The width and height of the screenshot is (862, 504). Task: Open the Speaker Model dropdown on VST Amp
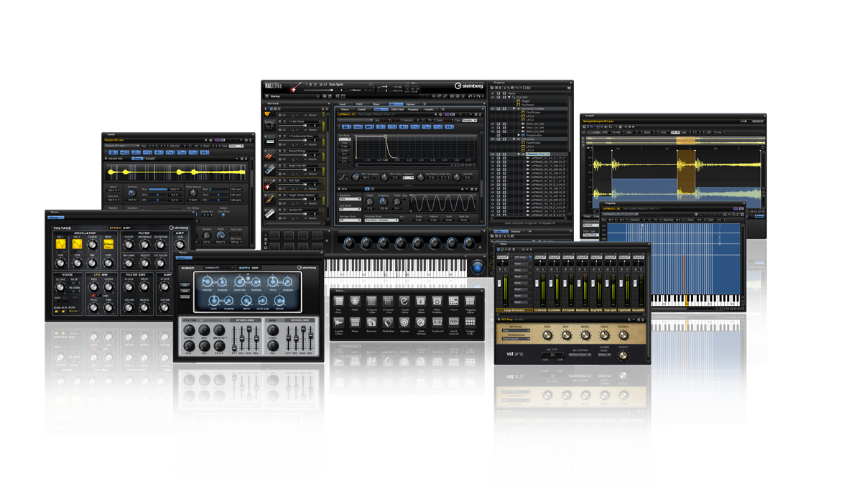(x=516, y=339)
